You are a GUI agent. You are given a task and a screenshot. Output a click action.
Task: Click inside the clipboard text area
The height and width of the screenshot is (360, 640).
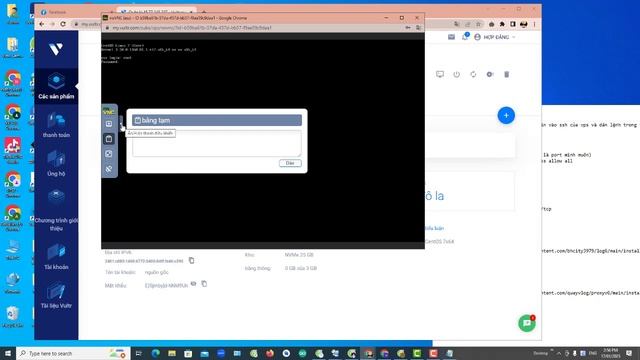[217, 143]
